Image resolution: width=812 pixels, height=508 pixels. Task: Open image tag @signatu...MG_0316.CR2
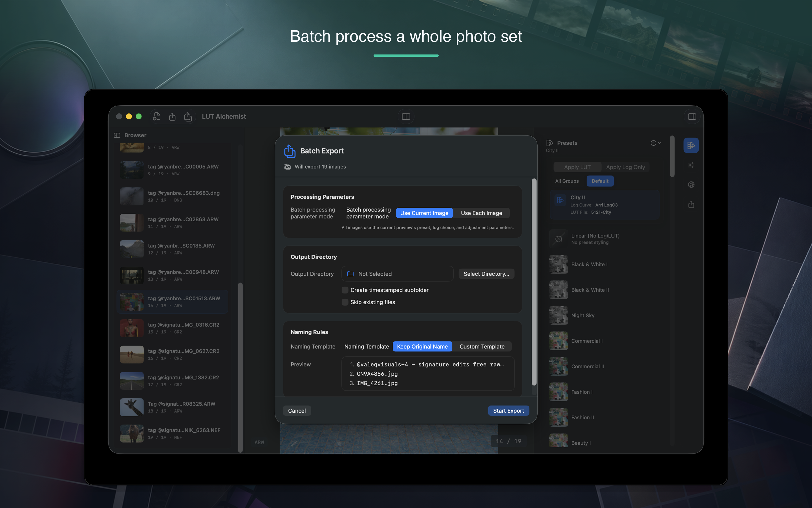pyautogui.click(x=172, y=328)
